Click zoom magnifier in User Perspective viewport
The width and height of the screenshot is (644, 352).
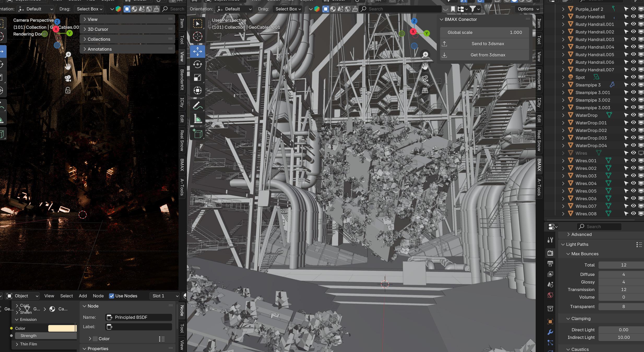click(x=425, y=54)
